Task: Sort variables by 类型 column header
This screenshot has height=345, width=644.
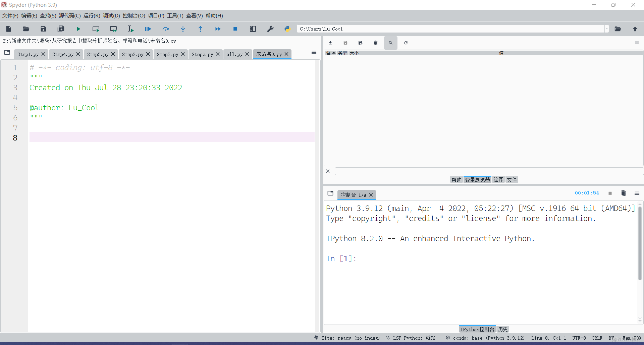Action: (342, 53)
